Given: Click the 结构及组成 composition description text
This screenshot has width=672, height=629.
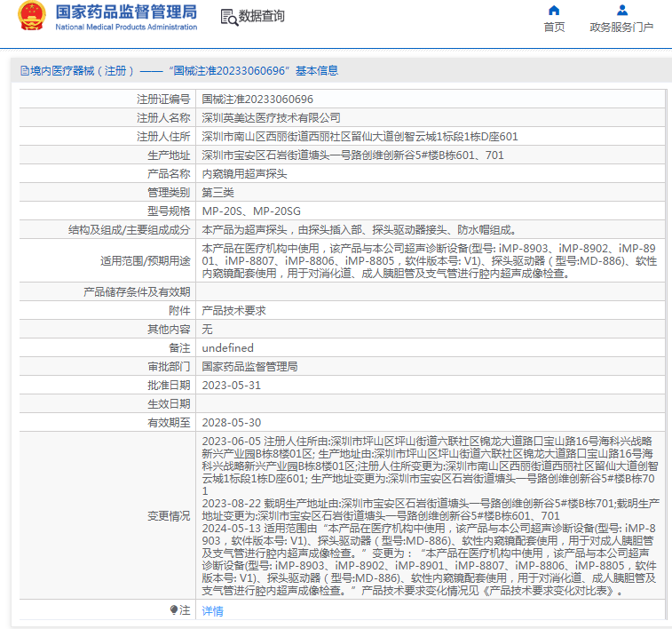Looking at the screenshot, I should pos(359,230).
